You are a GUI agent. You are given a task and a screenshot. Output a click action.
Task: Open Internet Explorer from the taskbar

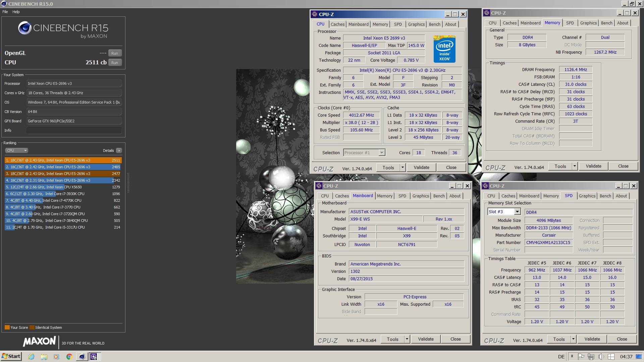click(x=31, y=357)
